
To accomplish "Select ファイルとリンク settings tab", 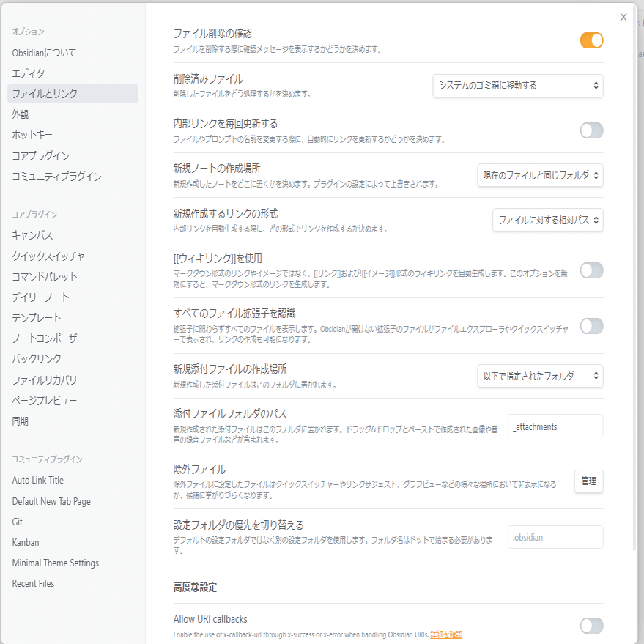I will [x=73, y=94].
